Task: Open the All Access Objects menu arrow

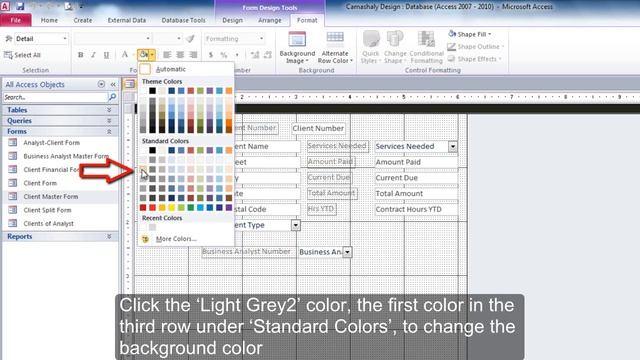Action: (x=101, y=84)
